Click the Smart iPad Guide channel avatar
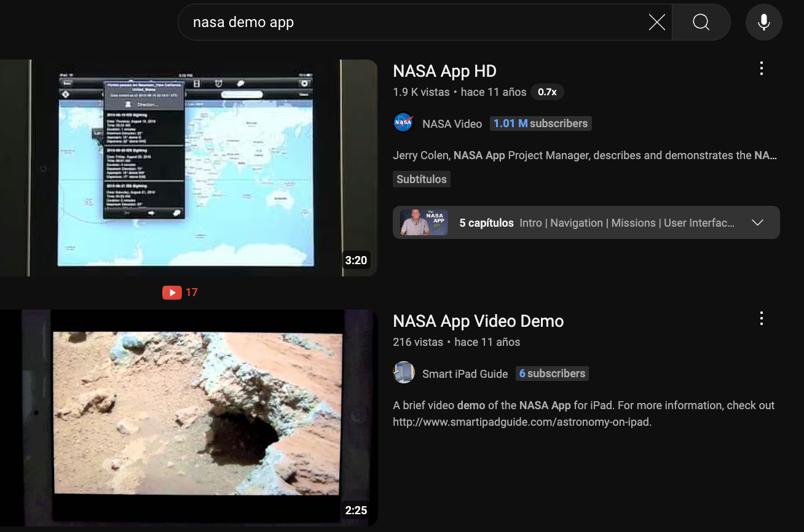 (x=403, y=373)
